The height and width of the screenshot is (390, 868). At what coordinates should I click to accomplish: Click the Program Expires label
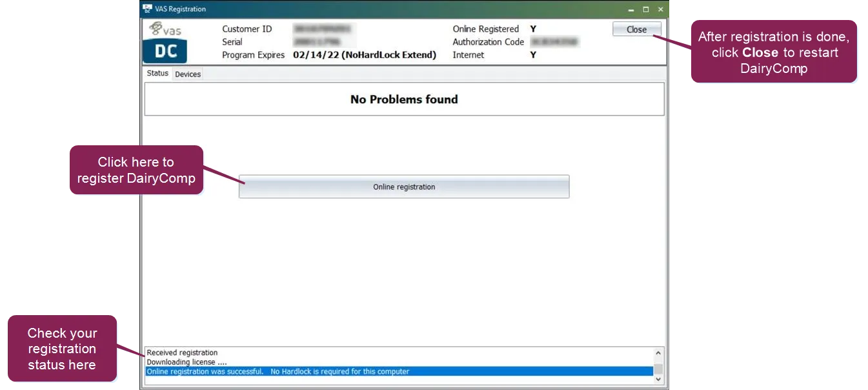[254, 55]
